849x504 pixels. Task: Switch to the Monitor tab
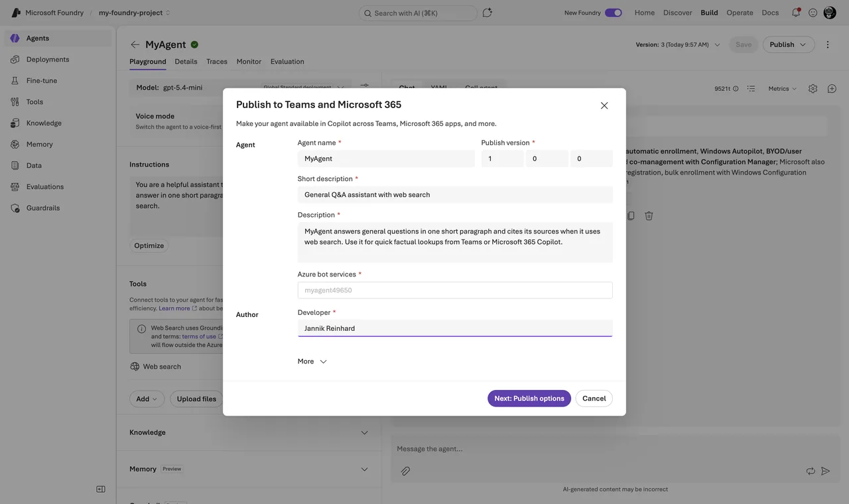point(249,62)
